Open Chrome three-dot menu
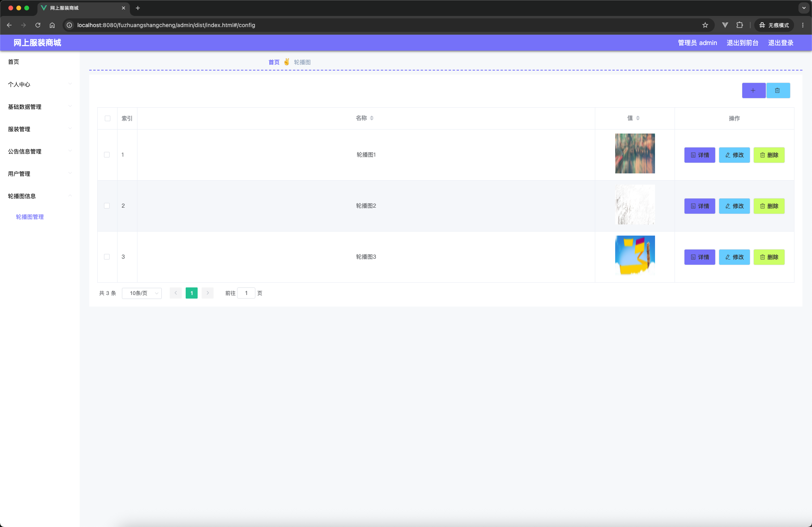Viewport: 812px width, 527px height. coord(803,25)
